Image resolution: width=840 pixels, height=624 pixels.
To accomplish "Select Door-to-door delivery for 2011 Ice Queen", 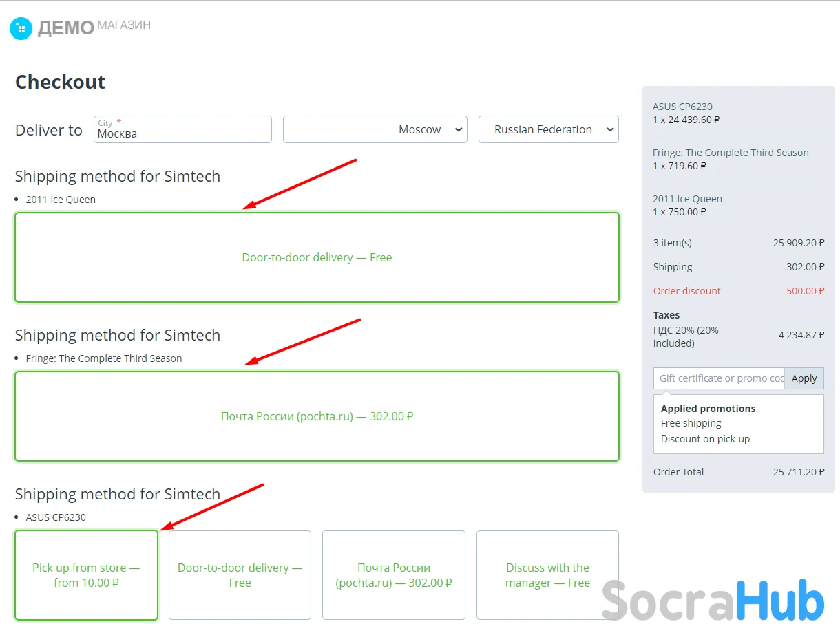I will click(x=317, y=257).
